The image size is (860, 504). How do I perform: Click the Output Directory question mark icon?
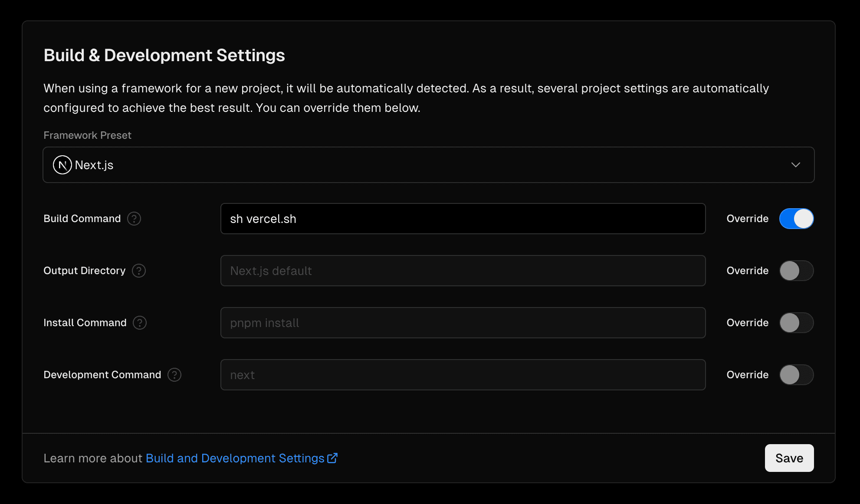coord(139,271)
